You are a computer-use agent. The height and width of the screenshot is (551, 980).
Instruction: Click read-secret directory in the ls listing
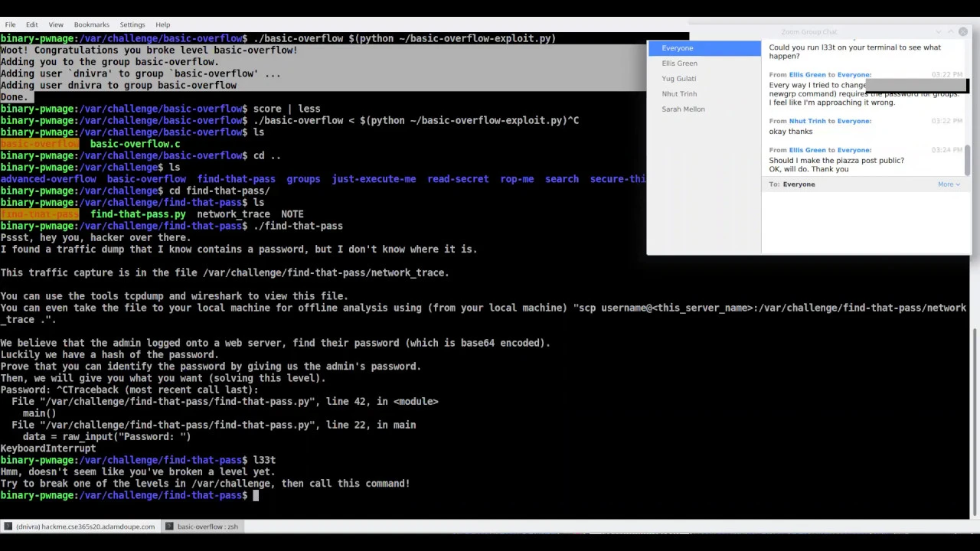tap(458, 179)
